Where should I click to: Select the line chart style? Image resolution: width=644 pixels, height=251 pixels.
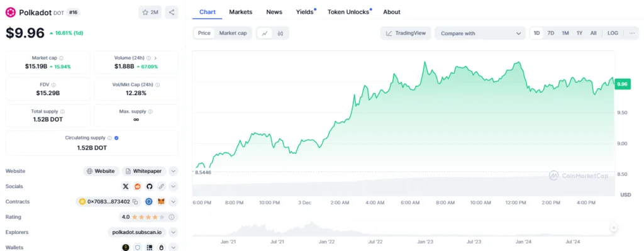pyautogui.click(x=265, y=34)
